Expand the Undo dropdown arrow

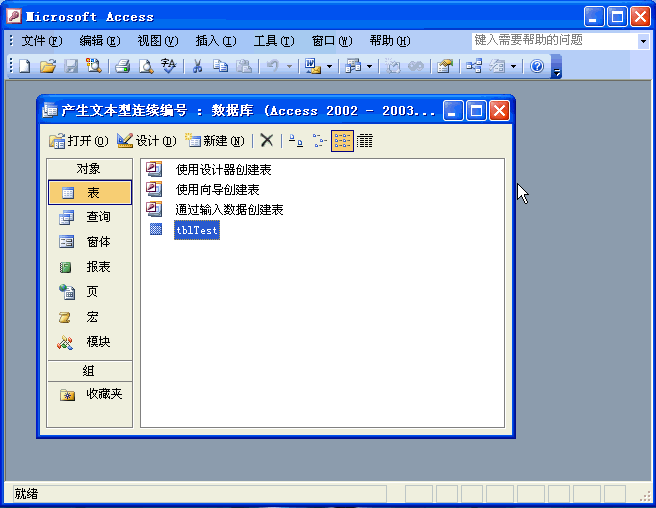(x=289, y=67)
